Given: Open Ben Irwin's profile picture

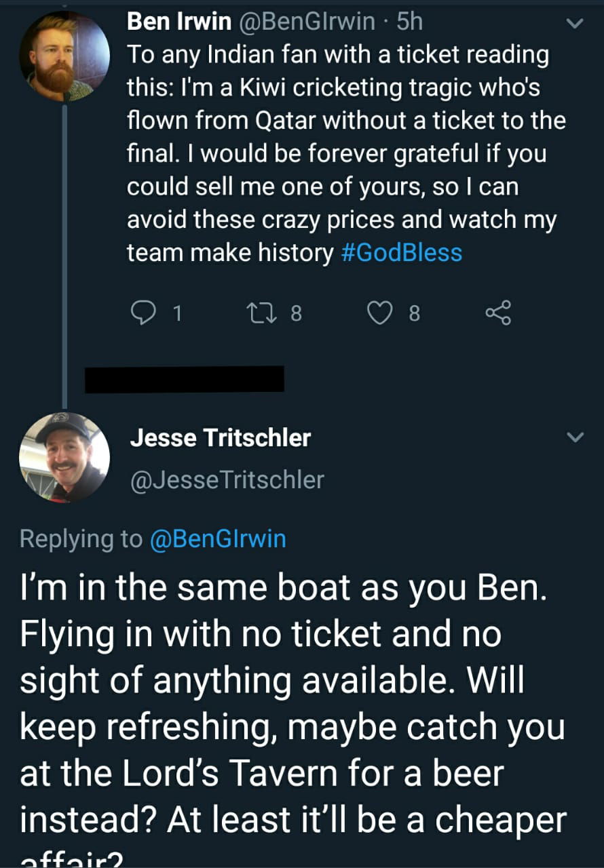Looking at the screenshot, I should pos(64,56).
